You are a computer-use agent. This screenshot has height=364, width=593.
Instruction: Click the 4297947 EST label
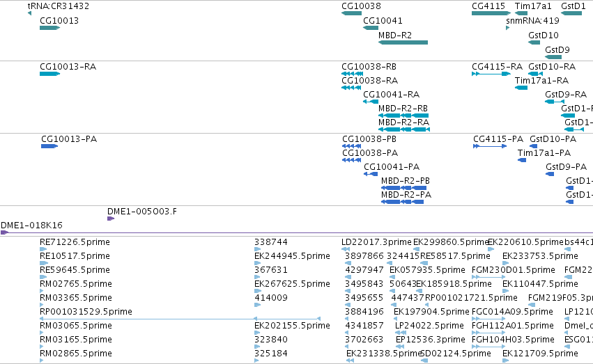[x=364, y=270]
